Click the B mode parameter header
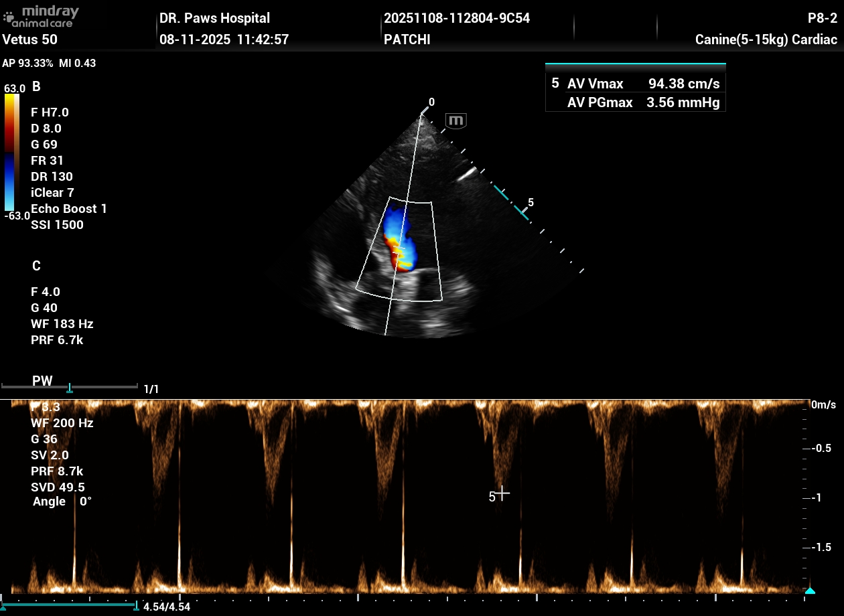Viewport: 844px width, 616px height. pos(36,86)
